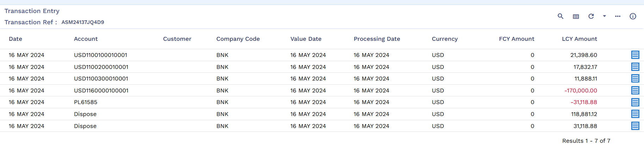
Task: Expand the refresh options dropdown arrow
Action: 605,16
